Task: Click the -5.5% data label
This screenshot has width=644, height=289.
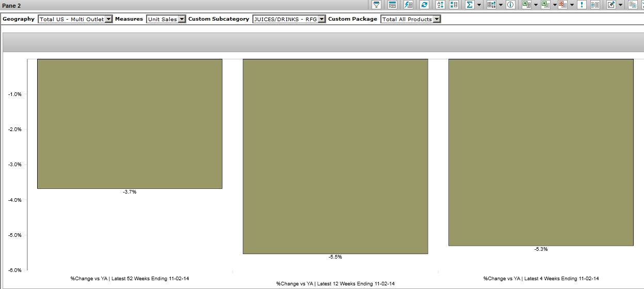Action: pyautogui.click(x=335, y=257)
